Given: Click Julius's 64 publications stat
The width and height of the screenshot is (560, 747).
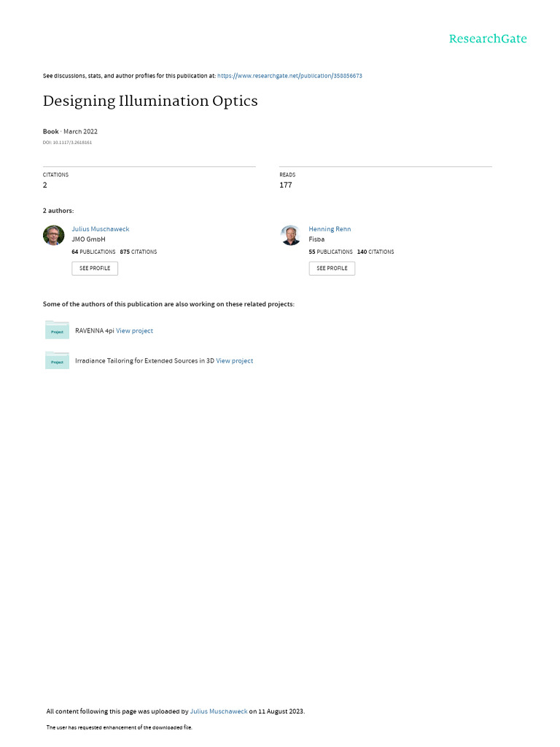Looking at the screenshot, I should [93, 252].
